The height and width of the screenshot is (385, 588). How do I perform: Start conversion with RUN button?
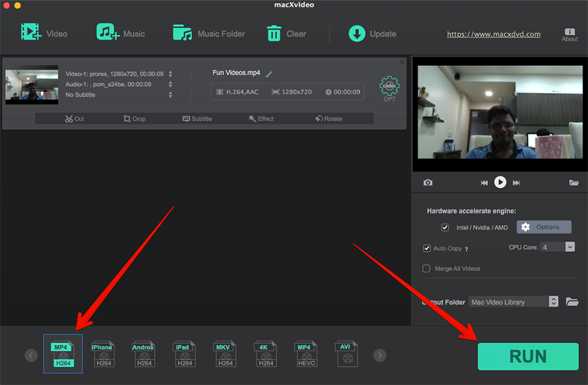pyautogui.click(x=528, y=356)
